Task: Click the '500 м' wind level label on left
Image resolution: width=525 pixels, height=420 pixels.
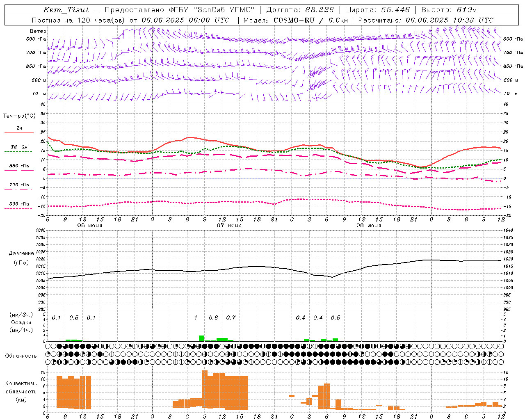Action: [x=39, y=80]
